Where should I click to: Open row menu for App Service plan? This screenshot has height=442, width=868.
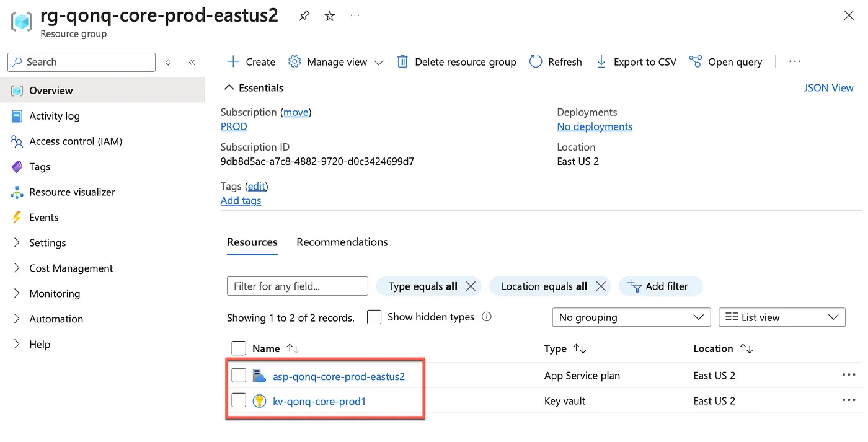click(x=849, y=375)
